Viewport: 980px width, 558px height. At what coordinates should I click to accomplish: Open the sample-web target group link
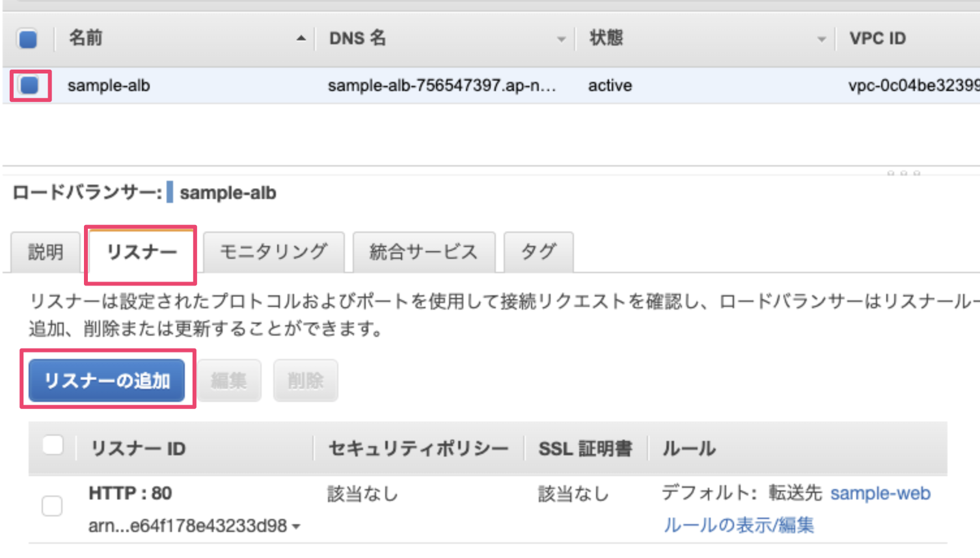[880, 494]
